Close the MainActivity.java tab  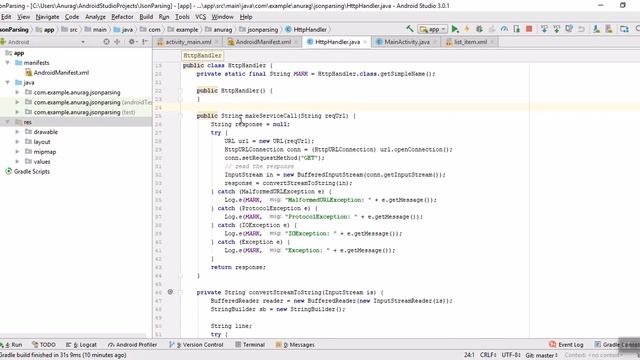[x=435, y=42]
